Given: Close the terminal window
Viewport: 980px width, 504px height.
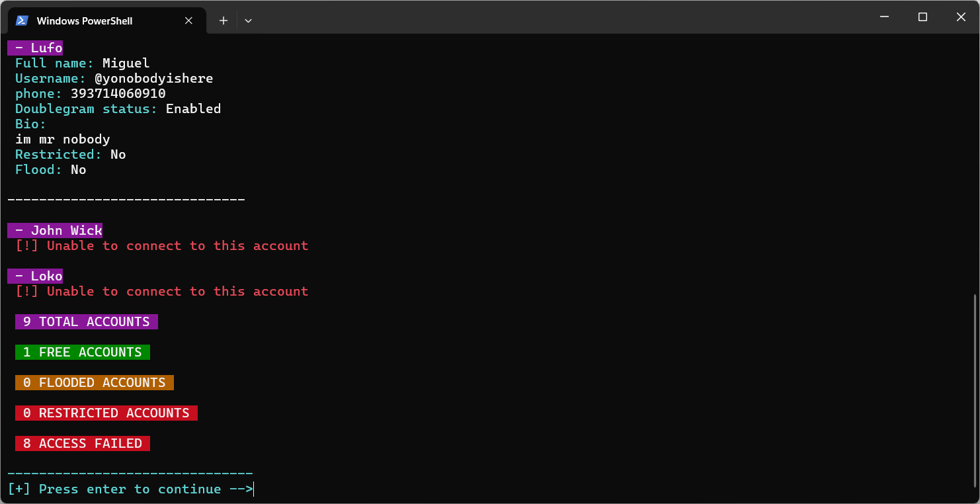Looking at the screenshot, I should coord(961,17).
